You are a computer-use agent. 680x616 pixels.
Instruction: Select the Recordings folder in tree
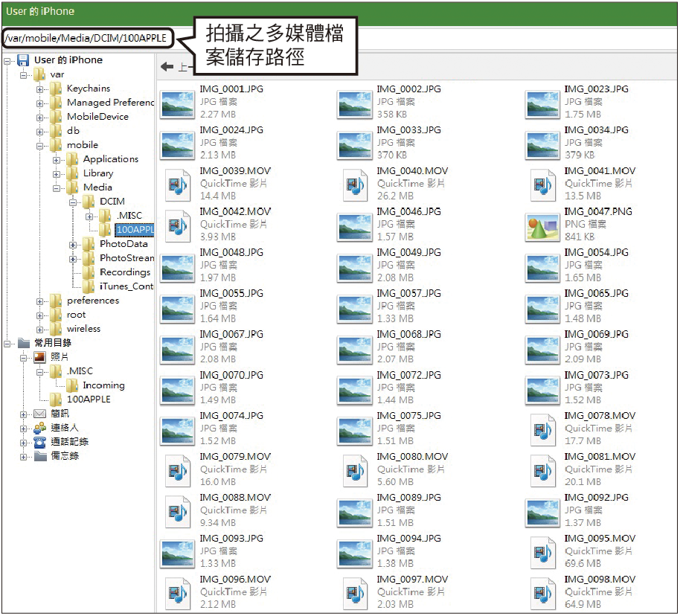(125, 272)
